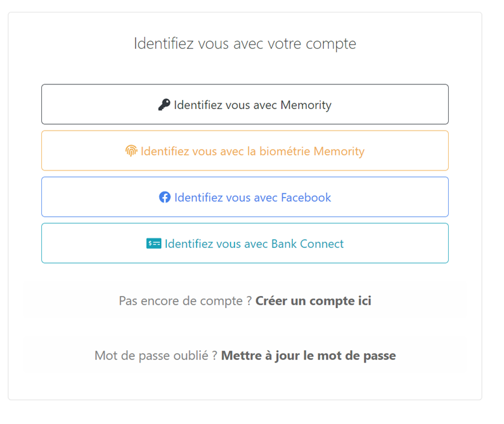
Task: Log in using the Facebook button
Action: pyautogui.click(x=245, y=197)
